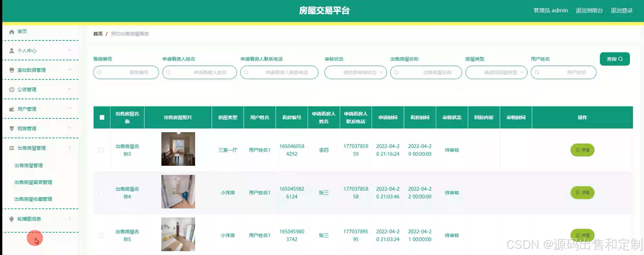Click the 出售房屋管理 list icon
644x255 pixels.
[x=11, y=148]
